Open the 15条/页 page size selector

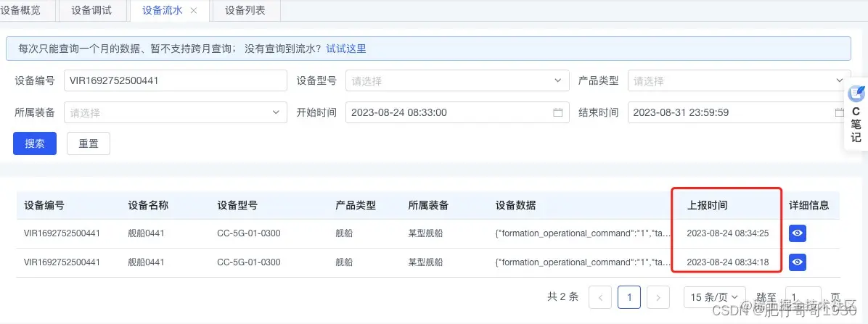tap(715, 297)
